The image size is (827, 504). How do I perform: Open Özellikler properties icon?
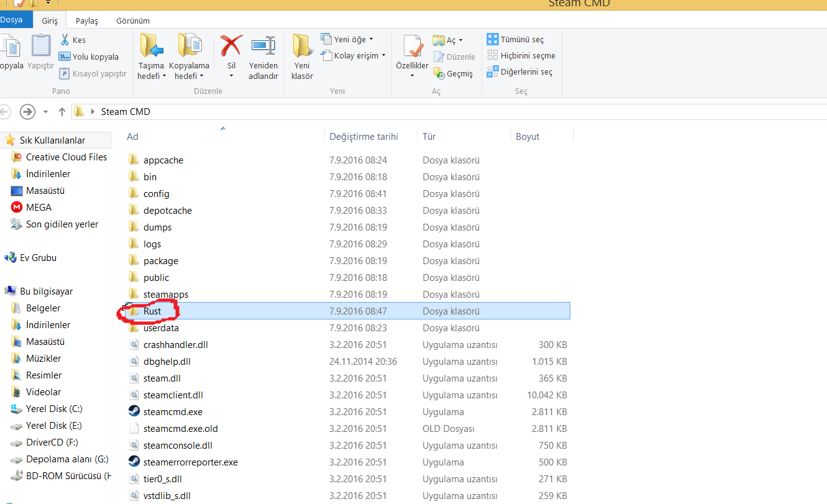pyautogui.click(x=413, y=46)
